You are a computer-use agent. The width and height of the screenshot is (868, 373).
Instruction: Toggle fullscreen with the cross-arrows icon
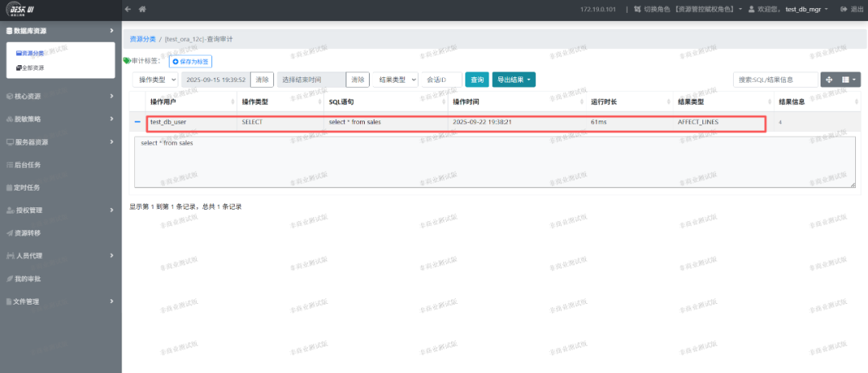click(829, 80)
